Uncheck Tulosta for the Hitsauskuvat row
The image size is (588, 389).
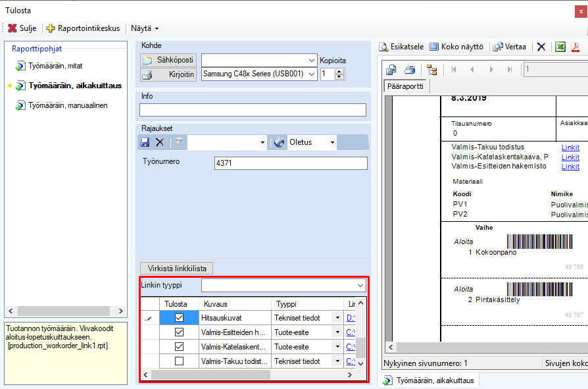[180, 318]
